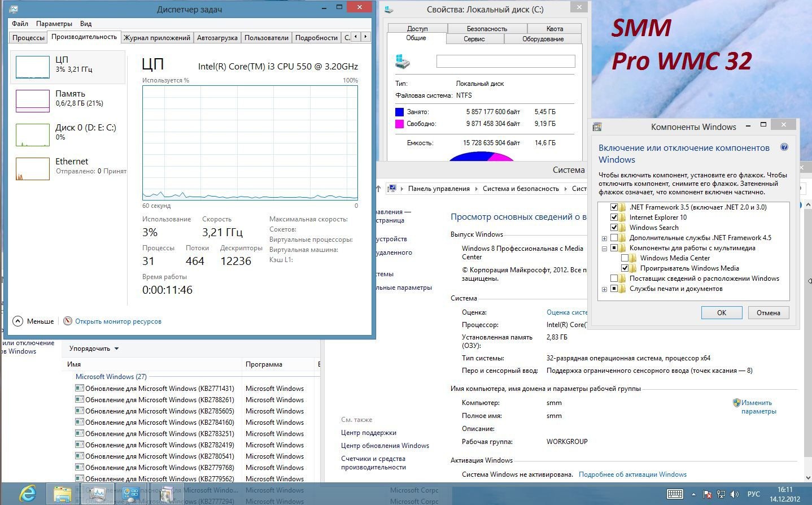
Task: Open the Вид menu in Task Manager
Action: pos(86,24)
